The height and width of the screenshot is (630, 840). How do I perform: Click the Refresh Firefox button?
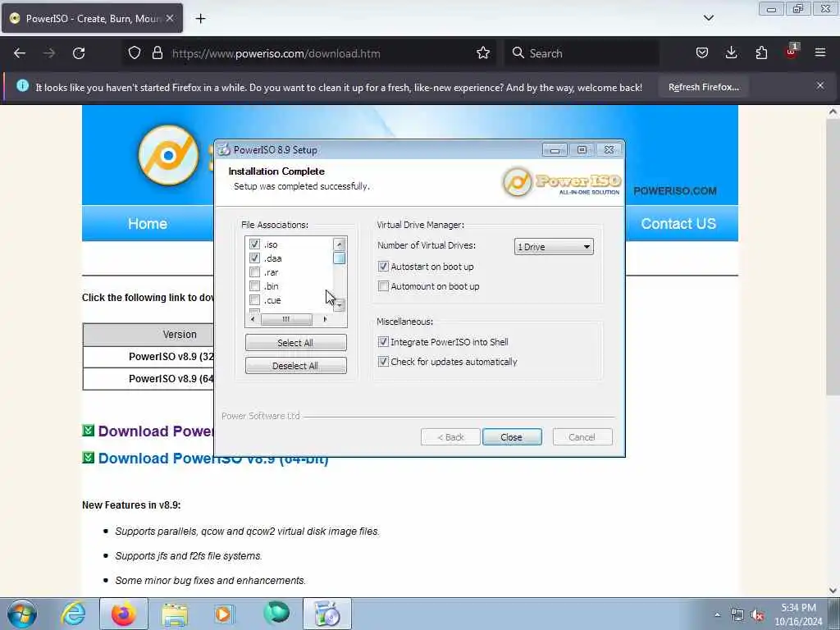click(703, 87)
